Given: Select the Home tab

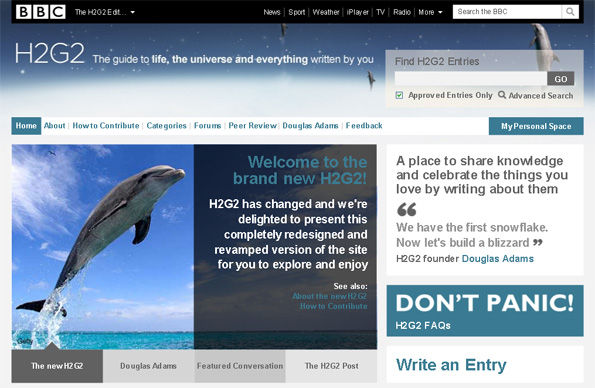Looking at the screenshot, I should coord(26,126).
